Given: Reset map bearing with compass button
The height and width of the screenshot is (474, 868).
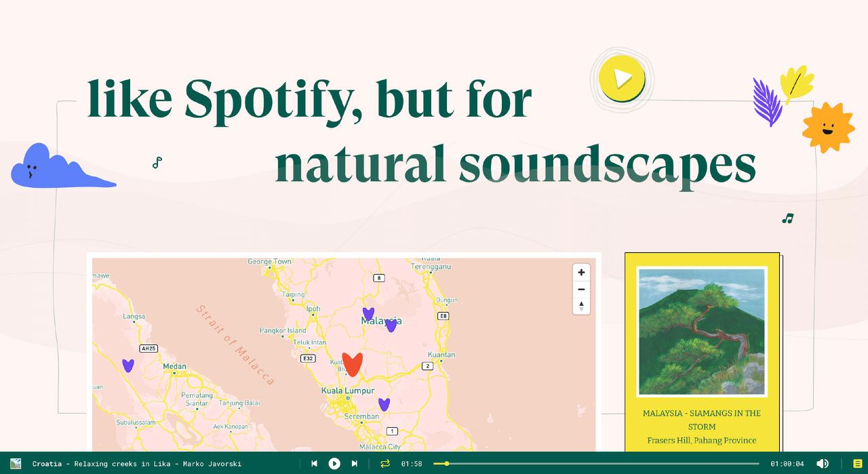Looking at the screenshot, I should tap(581, 306).
